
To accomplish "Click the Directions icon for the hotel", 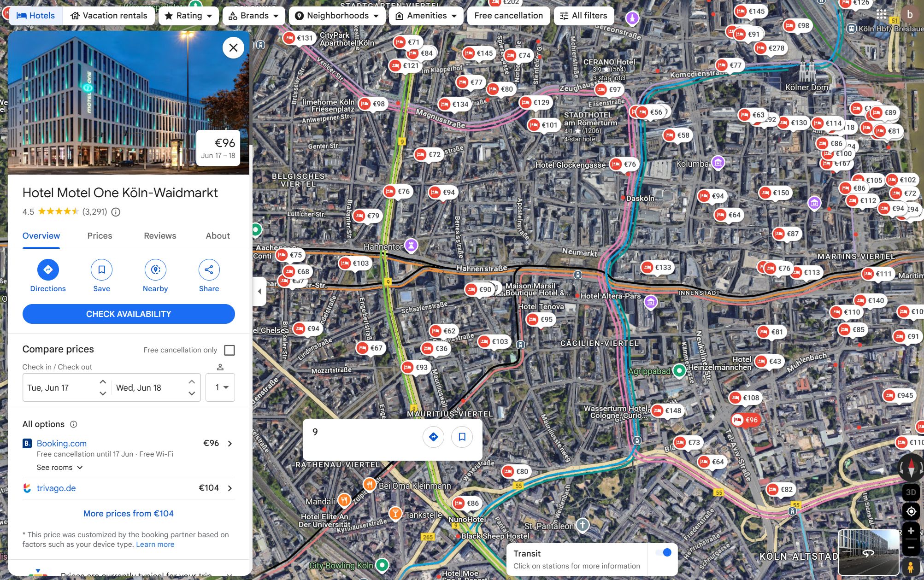I will coord(48,270).
